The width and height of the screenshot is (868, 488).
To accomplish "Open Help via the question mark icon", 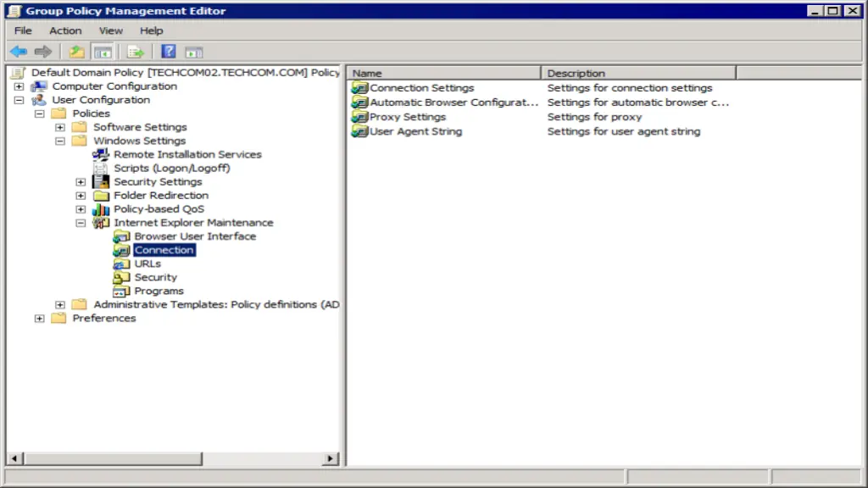I will click(169, 52).
